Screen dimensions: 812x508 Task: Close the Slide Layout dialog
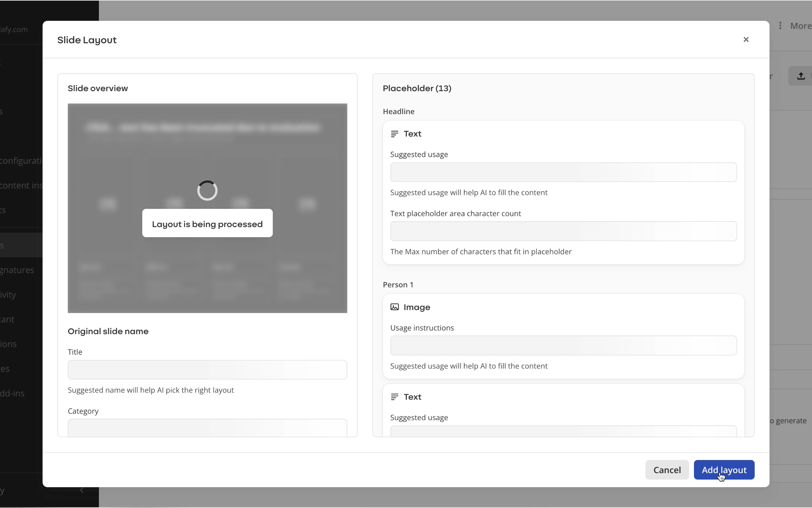746,40
